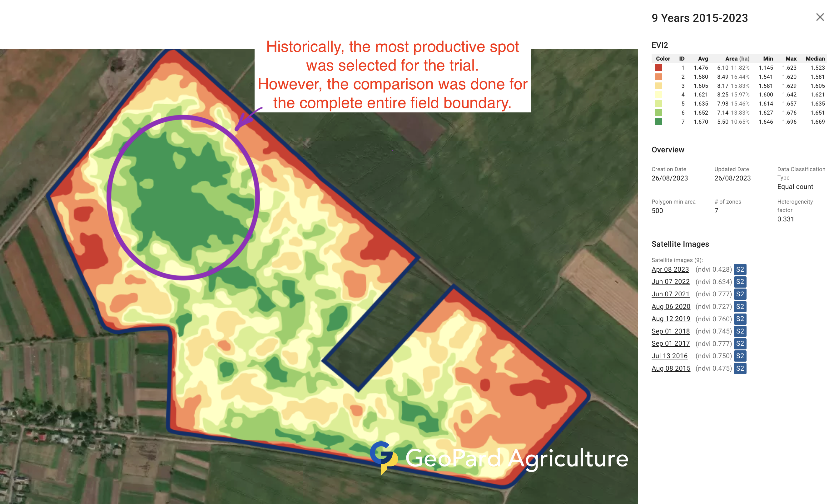834x504 pixels.
Task: Click the S2 badge next to Aug 08 2015
Action: [740, 368]
